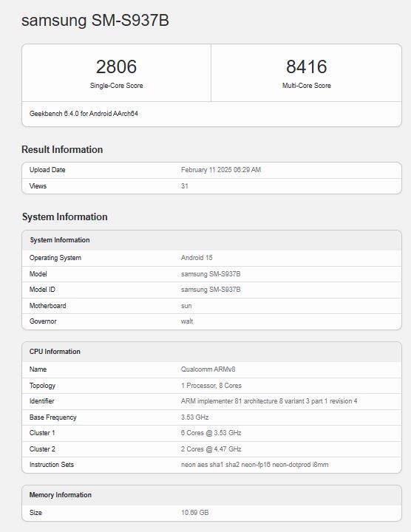Click the System Information table header
The height and width of the screenshot is (532, 411).
pyautogui.click(x=211, y=240)
